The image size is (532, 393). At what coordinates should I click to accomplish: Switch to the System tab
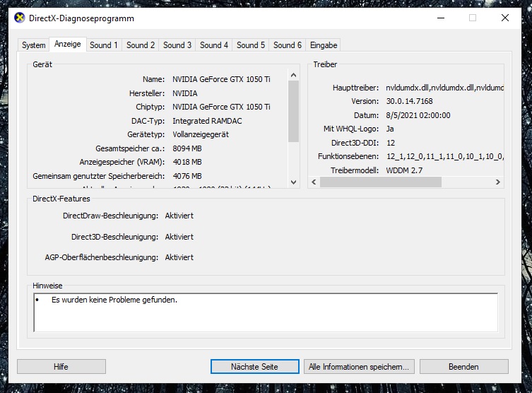pyautogui.click(x=34, y=45)
